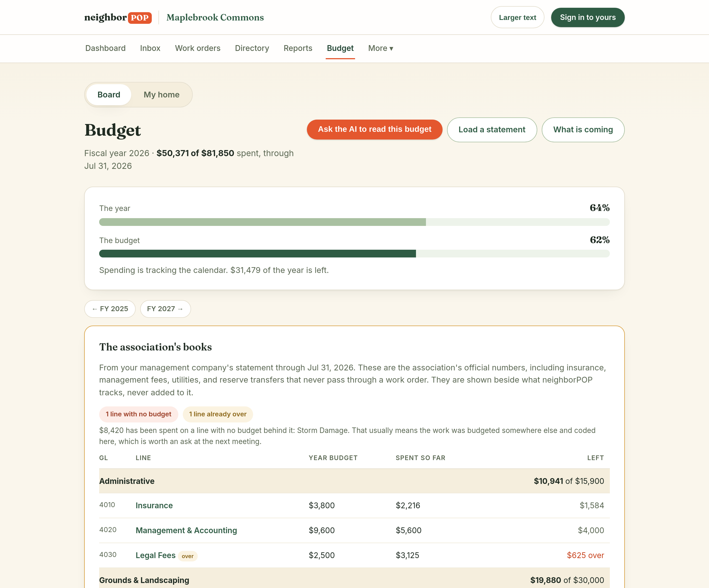The image size is (709, 588).
Task: Click The budget progress bar
Action: pyautogui.click(x=354, y=254)
